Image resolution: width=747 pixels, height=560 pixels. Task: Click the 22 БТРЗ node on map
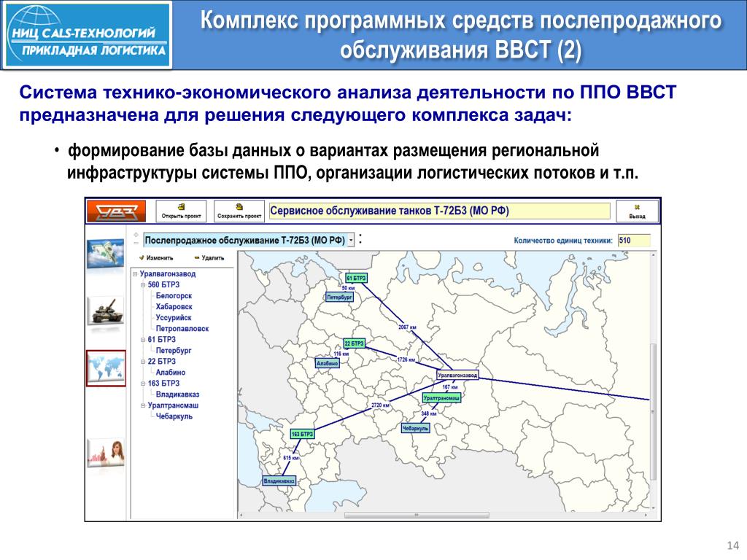pos(354,343)
